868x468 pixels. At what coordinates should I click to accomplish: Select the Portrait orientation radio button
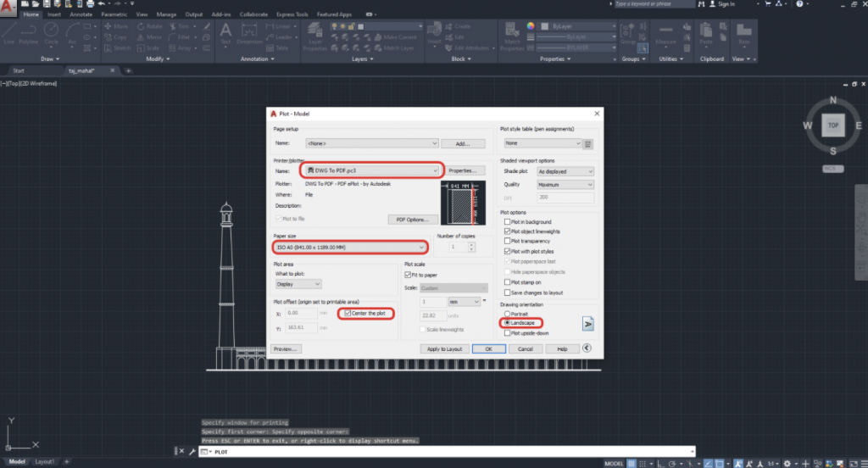click(x=507, y=314)
